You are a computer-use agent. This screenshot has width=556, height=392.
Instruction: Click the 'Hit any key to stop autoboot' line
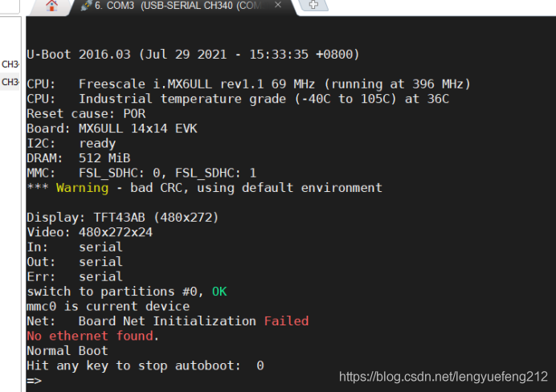[145, 365]
